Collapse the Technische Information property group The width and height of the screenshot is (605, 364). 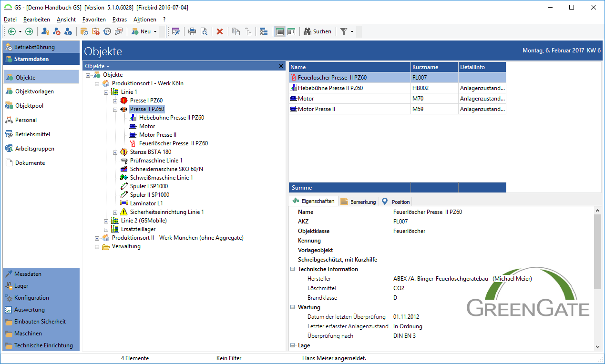coord(292,269)
